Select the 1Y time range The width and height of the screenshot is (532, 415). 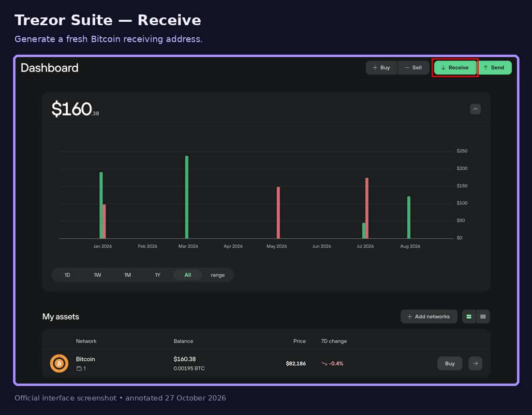coord(158,275)
